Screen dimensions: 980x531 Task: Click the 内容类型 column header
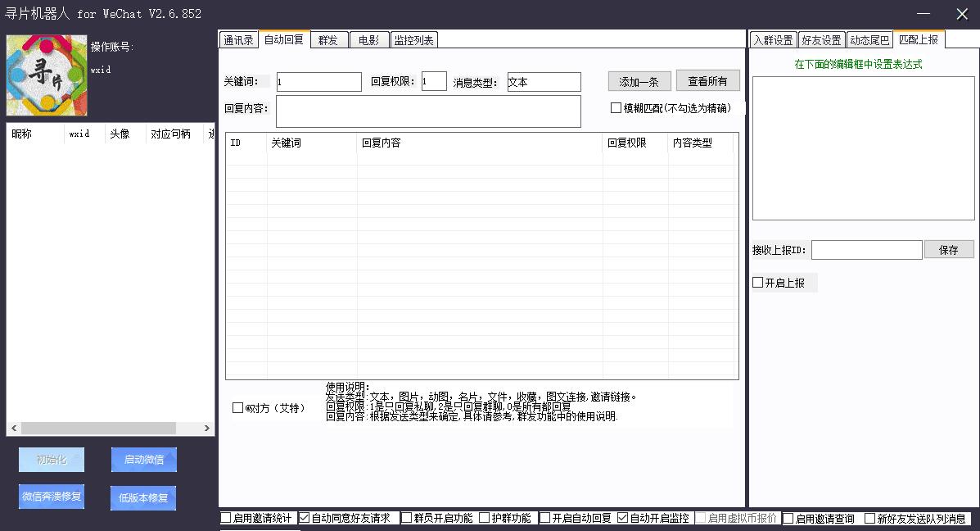[x=700, y=143]
